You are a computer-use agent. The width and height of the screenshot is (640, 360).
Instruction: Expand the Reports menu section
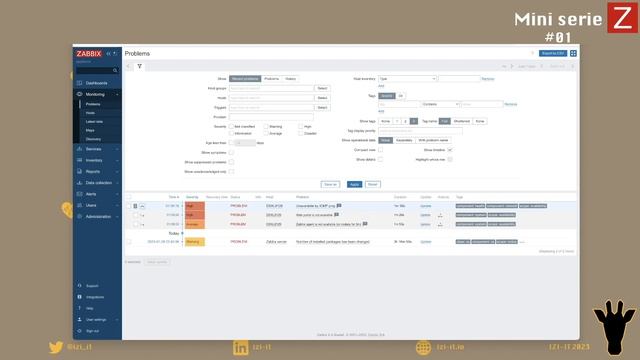click(117, 171)
